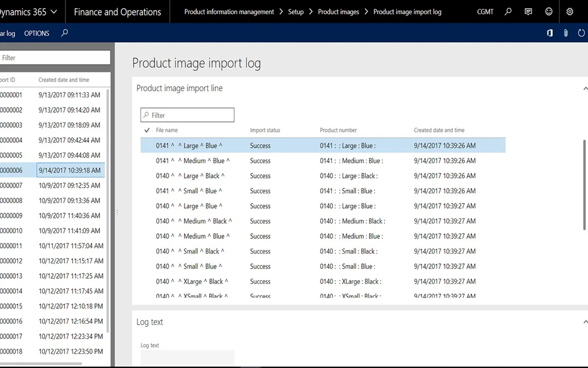Go to Product information management breadcrumb
The width and height of the screenshot is (588, 368).
tap(229, 12)
